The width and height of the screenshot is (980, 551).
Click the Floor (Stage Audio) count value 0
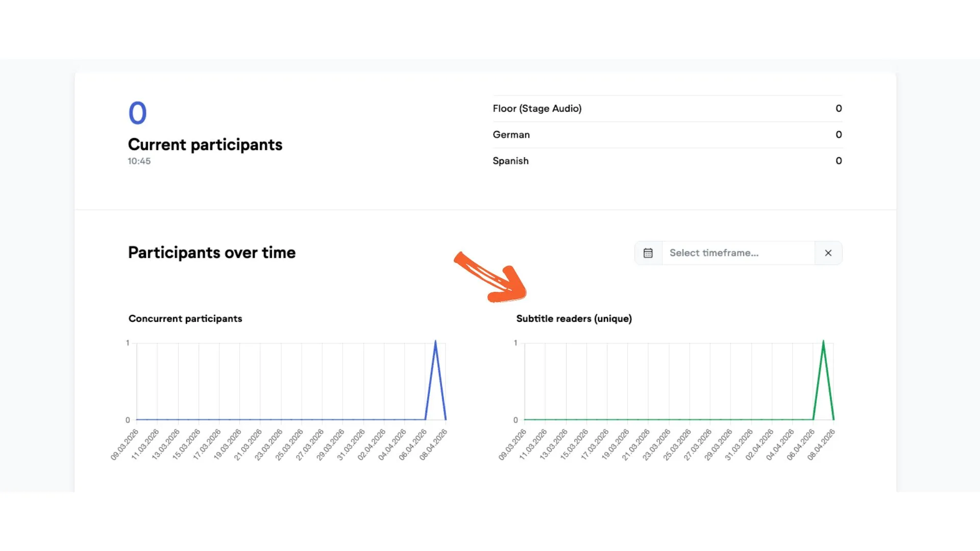coord(839,109)
